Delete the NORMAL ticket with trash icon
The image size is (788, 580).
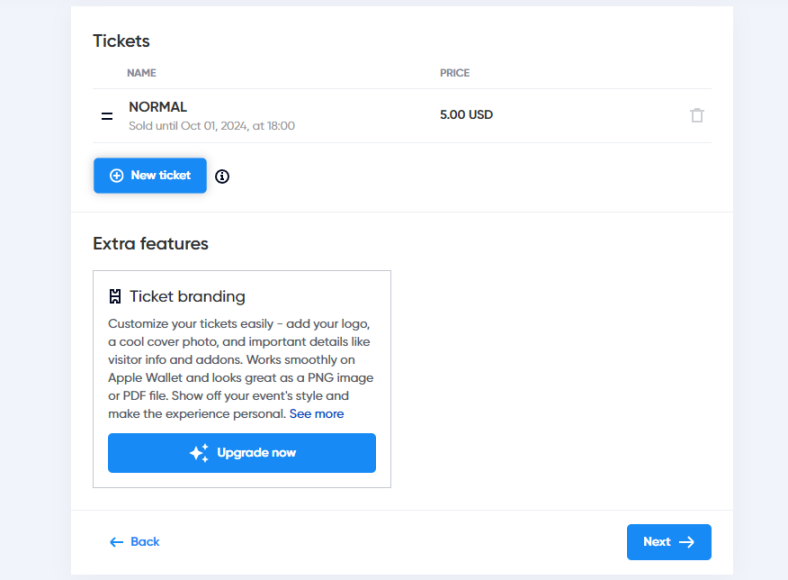pos(697,116)
